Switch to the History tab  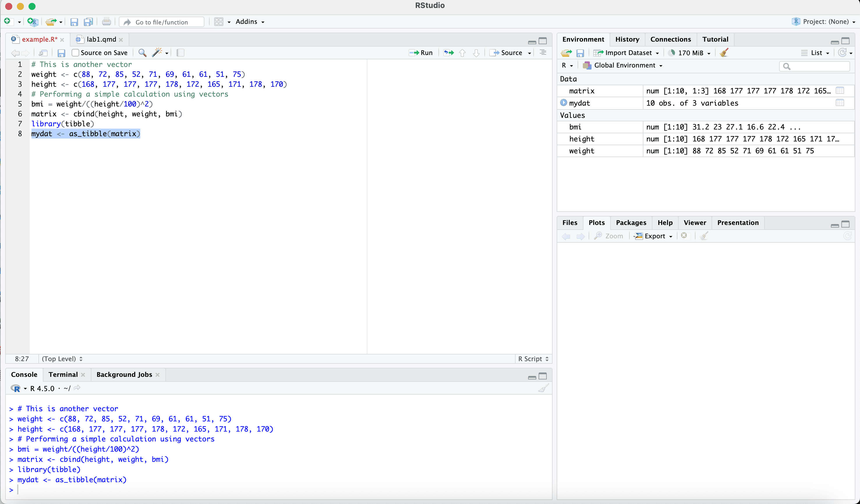click(627, 39)
